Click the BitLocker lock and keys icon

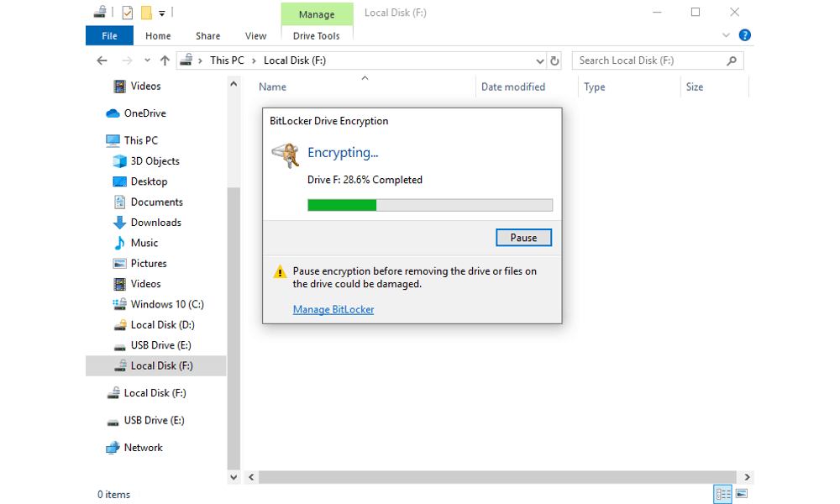(286, 155)
